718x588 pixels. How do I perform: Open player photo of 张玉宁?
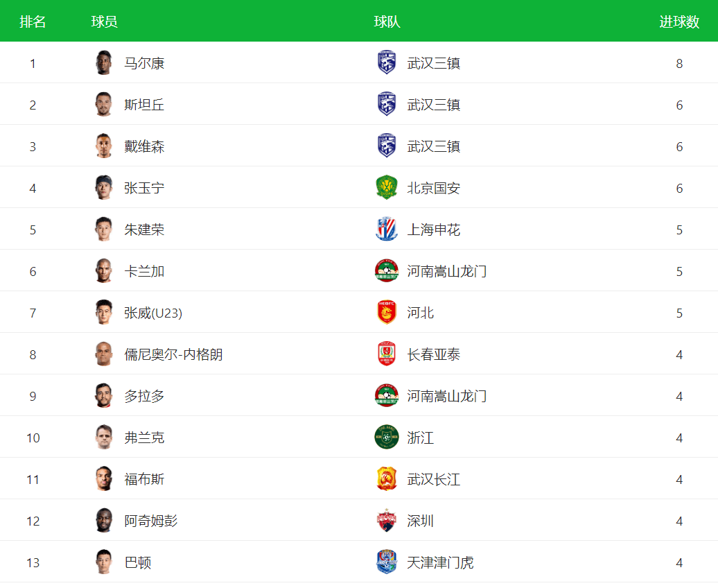[x=104, y=187]
